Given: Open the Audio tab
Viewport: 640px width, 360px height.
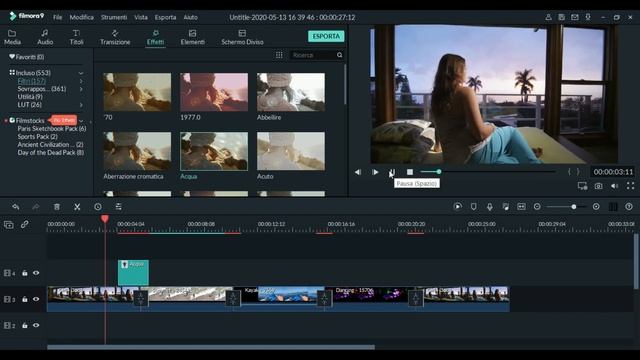Looking at the screenshot, I should click(45, 37).
